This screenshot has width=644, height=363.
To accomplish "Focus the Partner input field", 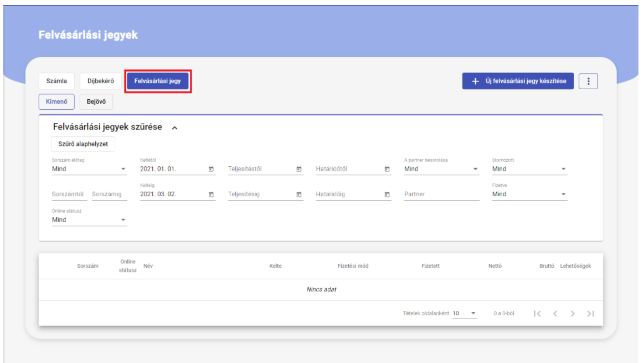I will pyautogui.click(x=441, y=194).
